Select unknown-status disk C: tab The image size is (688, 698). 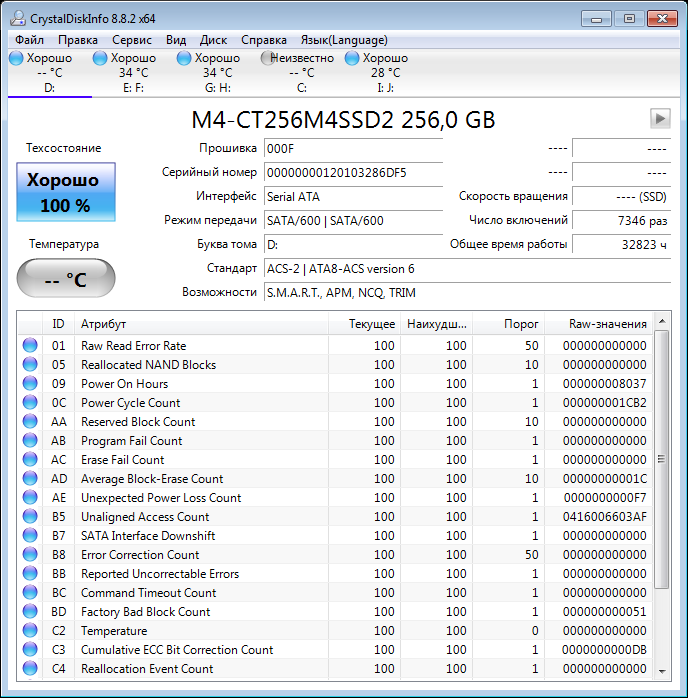(302, 73)
